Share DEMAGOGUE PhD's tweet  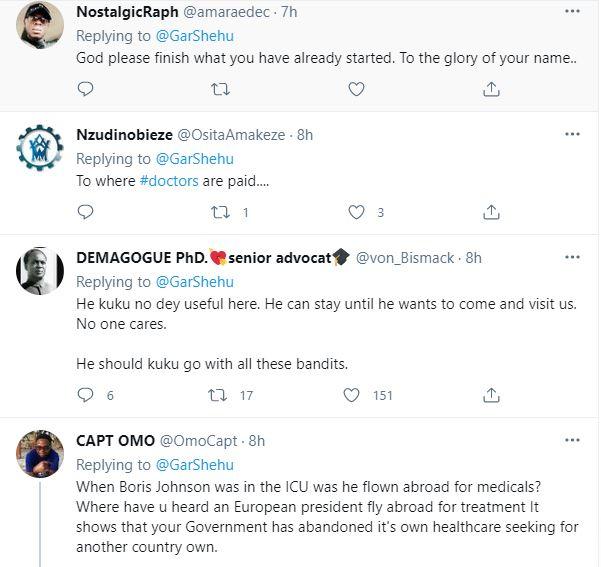click(x=491, y=395)
